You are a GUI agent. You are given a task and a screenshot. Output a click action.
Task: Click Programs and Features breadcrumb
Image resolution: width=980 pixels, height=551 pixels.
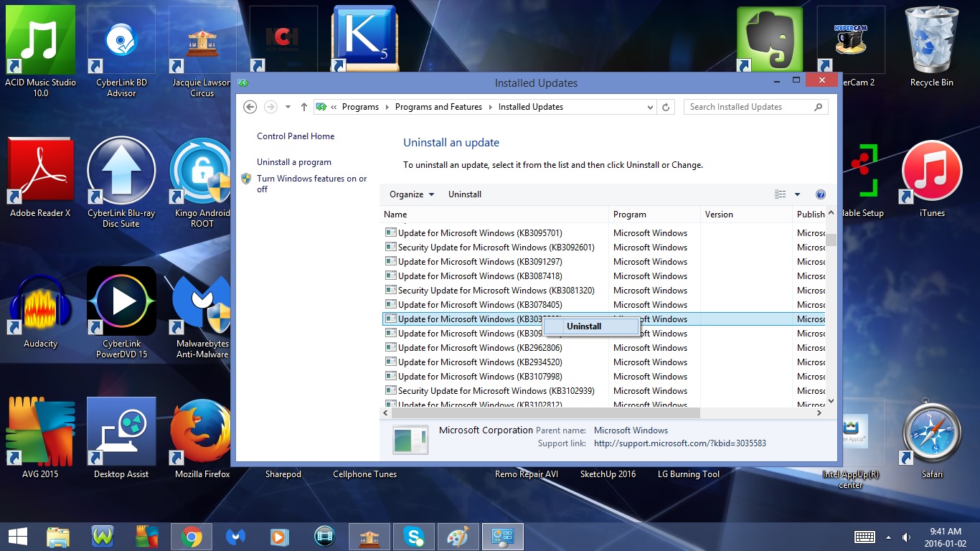(438, 107)
